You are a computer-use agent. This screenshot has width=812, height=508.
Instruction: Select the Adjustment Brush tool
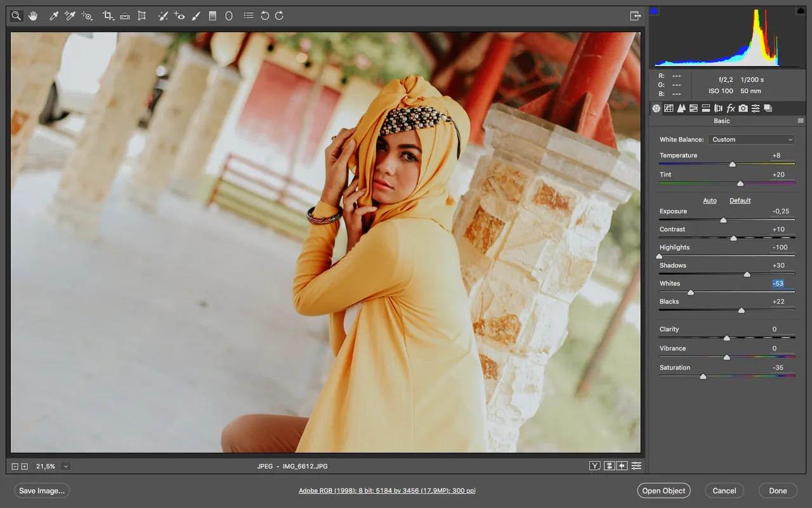coord(196,15)
